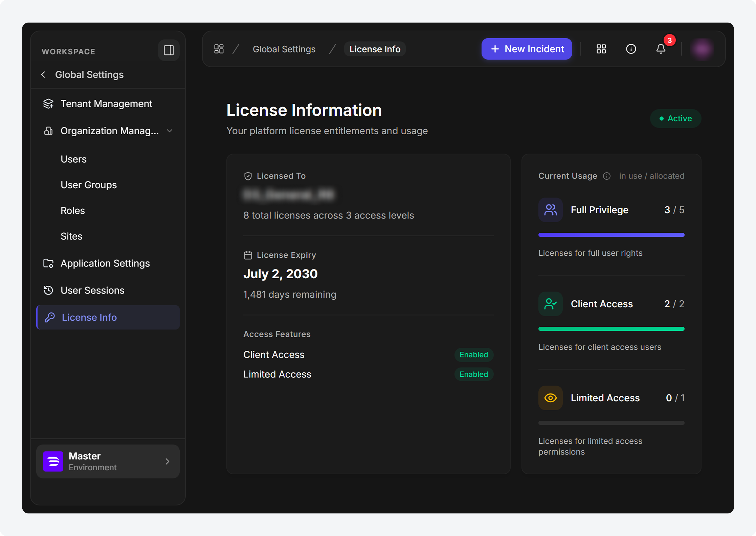This screenshot has height=536, width=756.
Task: Click the in use / allocated label
Action: click(651, 176)
